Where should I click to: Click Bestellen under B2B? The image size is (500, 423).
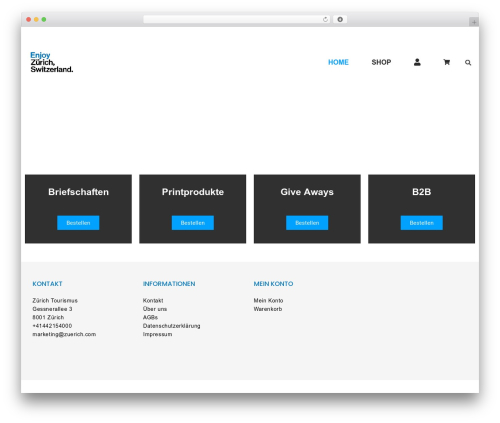pos(422,223)
